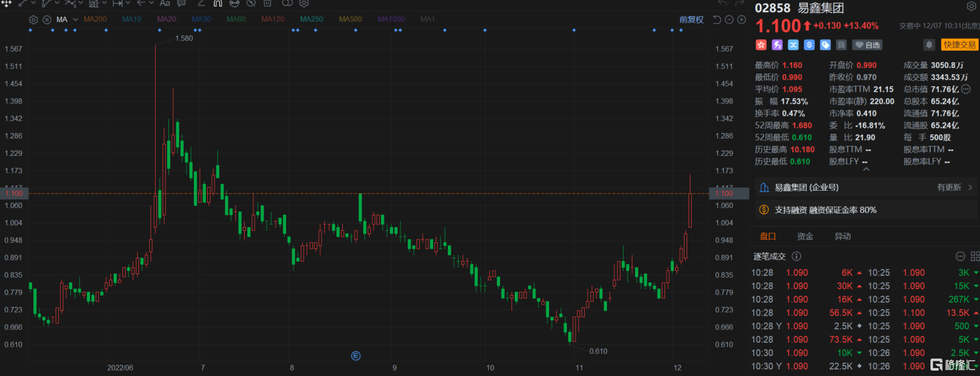This screenshot has width=980, height=376.
Task: Open the arrow marker dropdown arrow
Action: (x=152, y=3)
